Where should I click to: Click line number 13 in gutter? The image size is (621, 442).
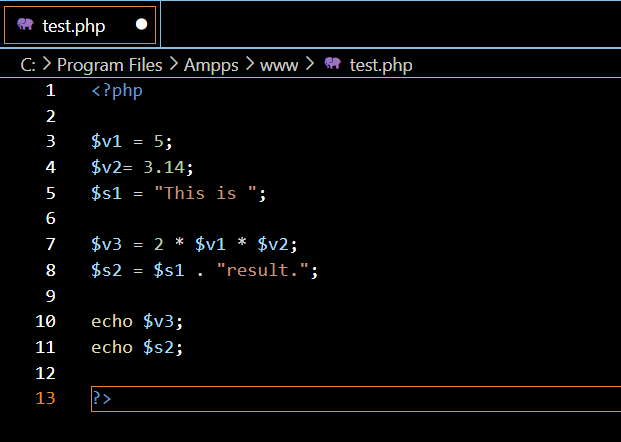45,398
